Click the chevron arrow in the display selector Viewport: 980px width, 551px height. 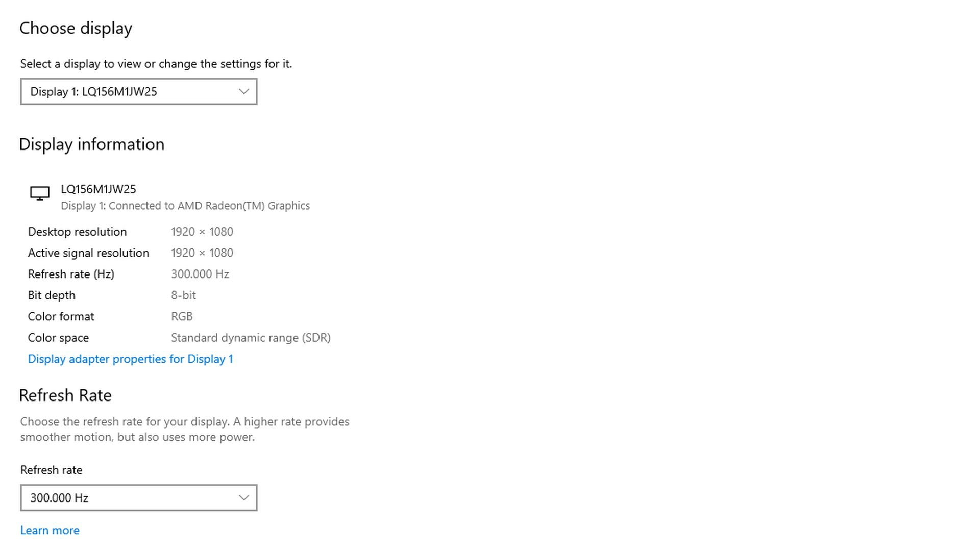243,92
